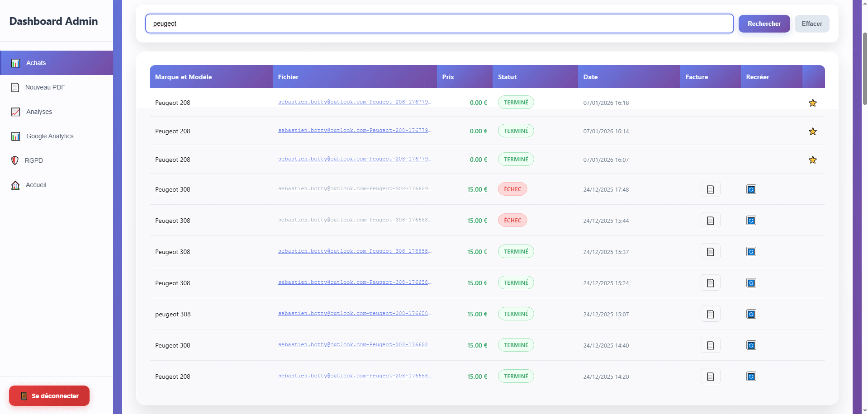Open file link for 07/01/2026 16:18 purchase
The width and height of the screenshot is (868, 414).
tap(355, 102)
